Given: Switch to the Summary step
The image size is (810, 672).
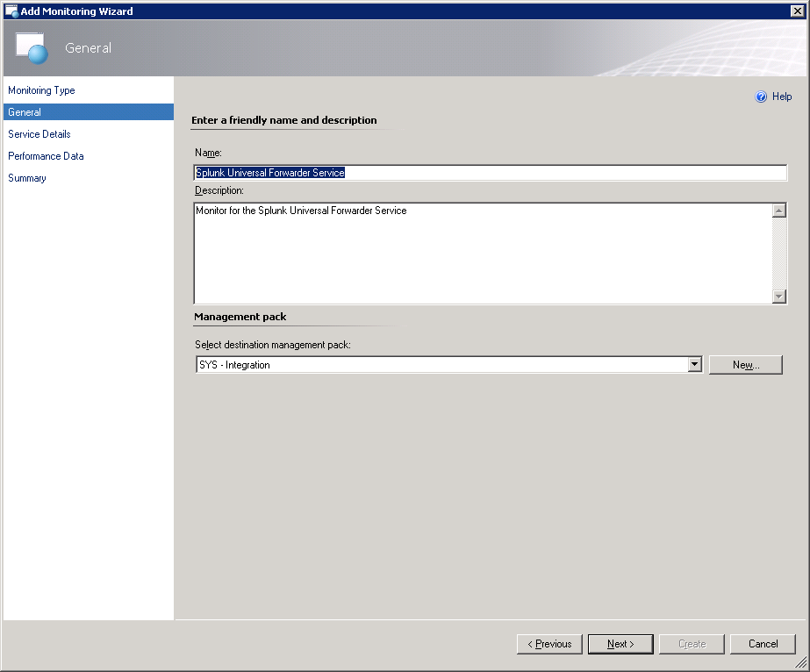Looking at the screenshot, I should [x=27, y=178].
